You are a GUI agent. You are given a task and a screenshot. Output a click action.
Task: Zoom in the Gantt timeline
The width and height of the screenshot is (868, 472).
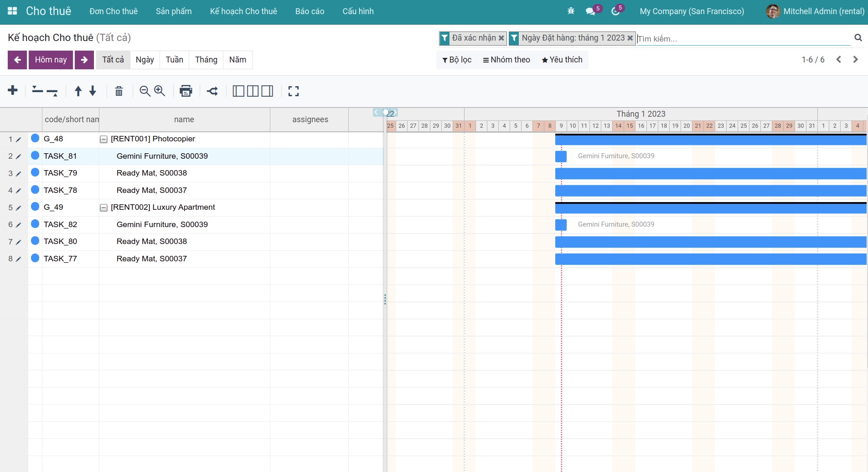click(160, 91)
